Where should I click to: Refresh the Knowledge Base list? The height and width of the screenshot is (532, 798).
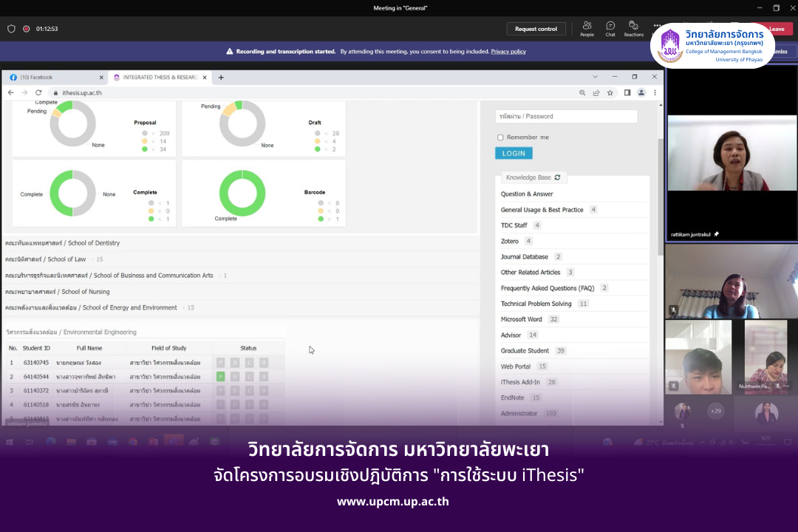pos(558,177)
